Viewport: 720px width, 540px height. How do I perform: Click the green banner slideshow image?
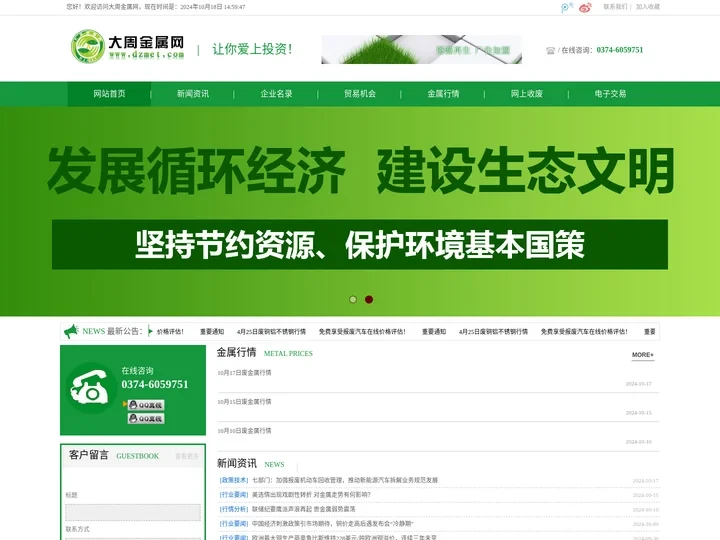[x=360, y=211]
